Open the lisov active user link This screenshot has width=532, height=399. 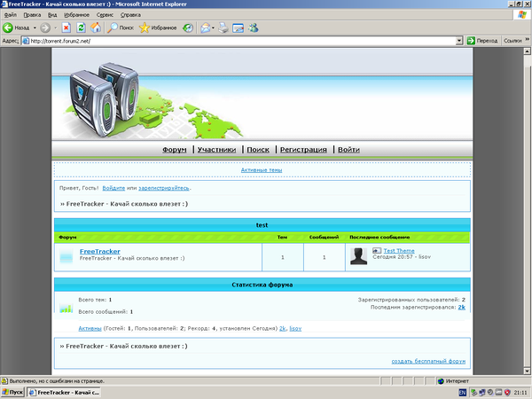point(295,328)
